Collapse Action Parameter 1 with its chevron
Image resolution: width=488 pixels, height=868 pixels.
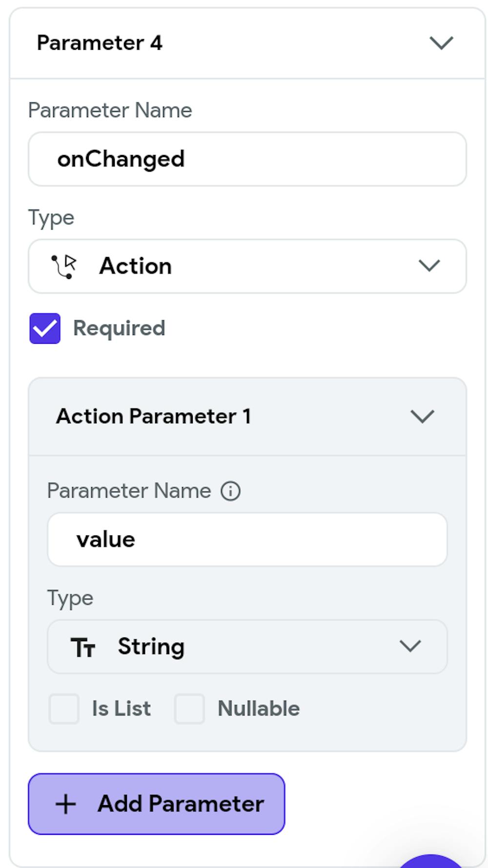pyautogui.click(x=422, y=416)
